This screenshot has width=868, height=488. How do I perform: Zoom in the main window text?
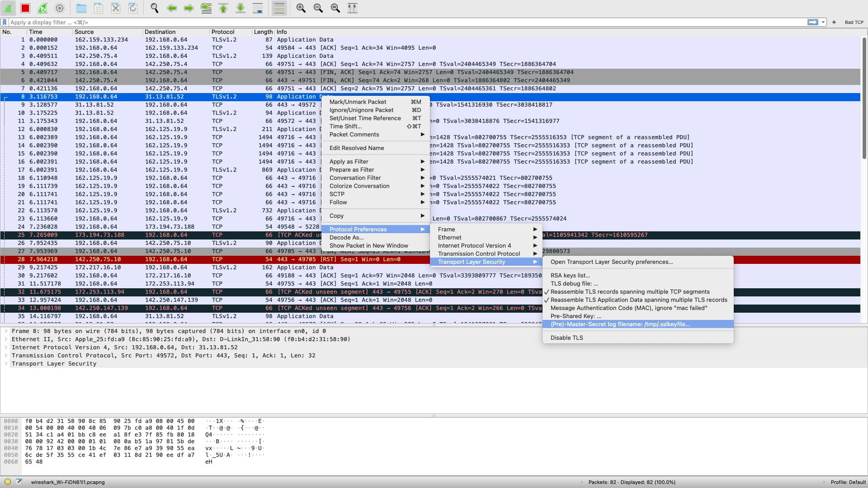point(301,8)
